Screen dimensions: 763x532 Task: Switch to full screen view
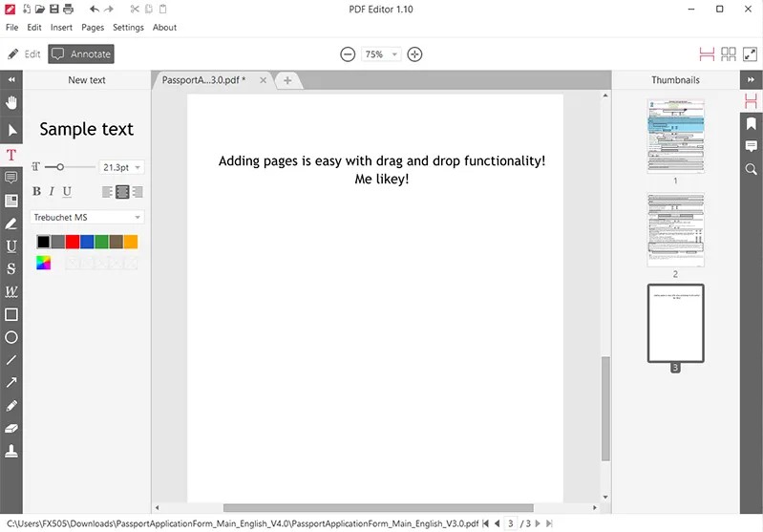(x=750, y=54)
